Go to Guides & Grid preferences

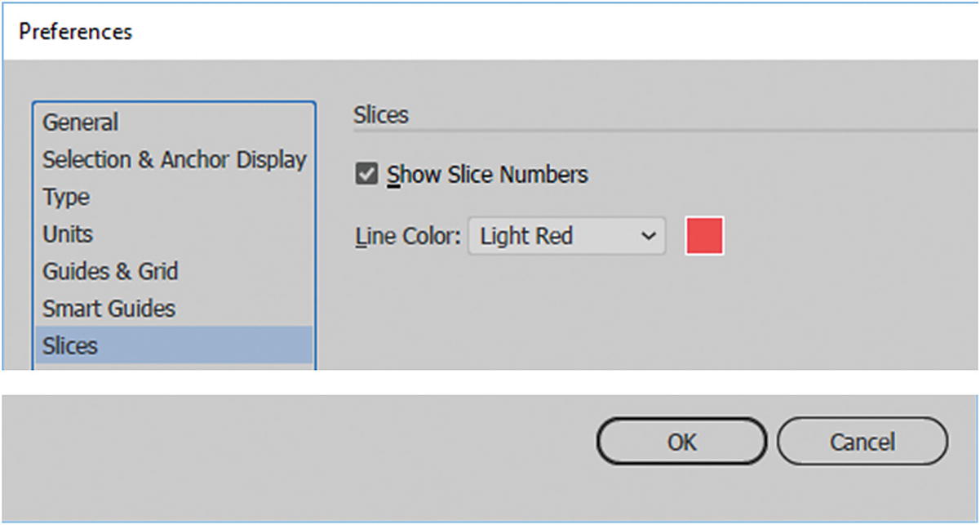(x=110, y=271)
